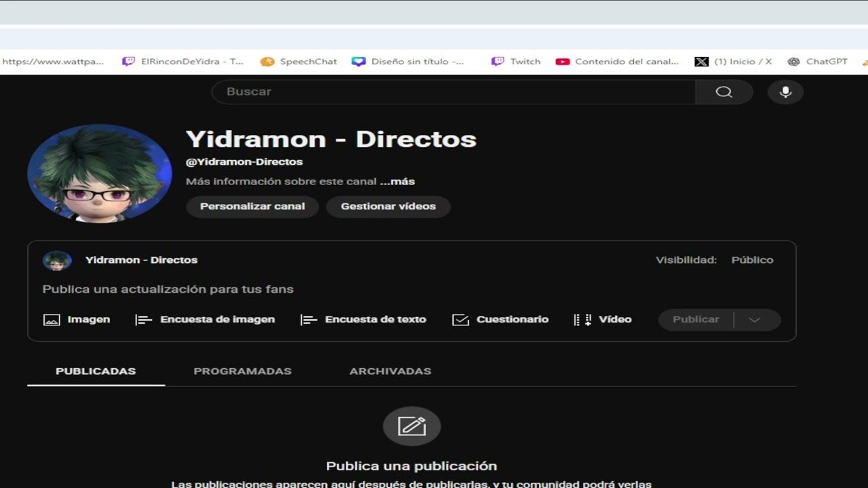Click the @Yidramon-Directos handle
This screenshot has height=488, width=868.
(x=244, y=162)
